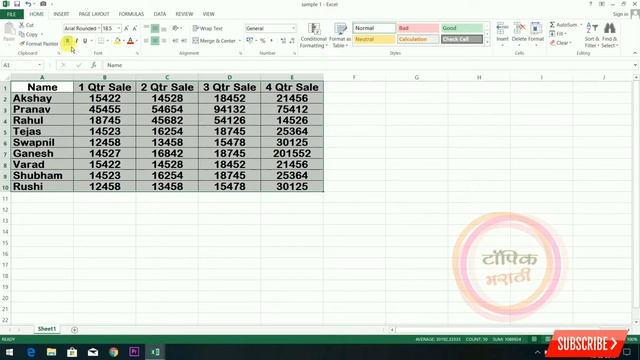
Task: Toggle Middle Align in top alignment row
Action: (x=155, y=28)
